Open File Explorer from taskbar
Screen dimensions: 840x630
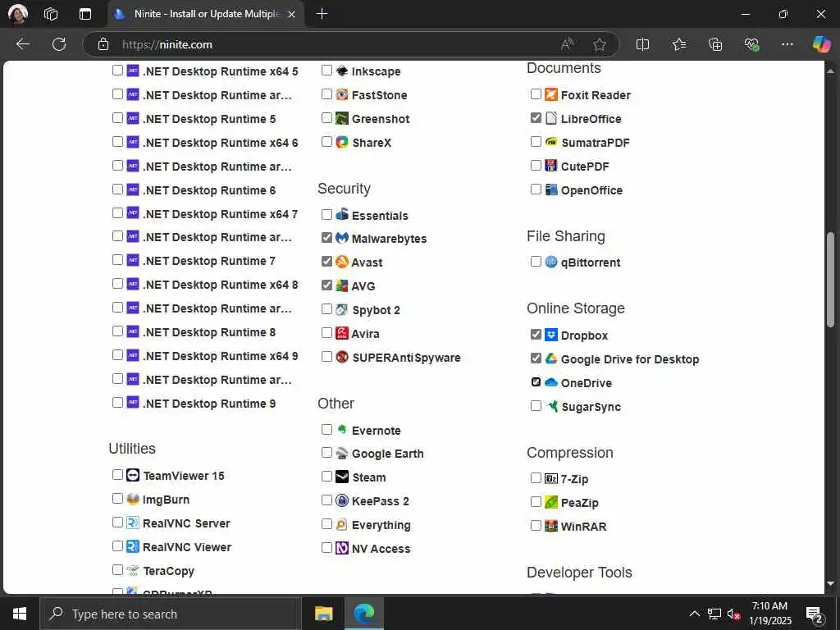323,614
